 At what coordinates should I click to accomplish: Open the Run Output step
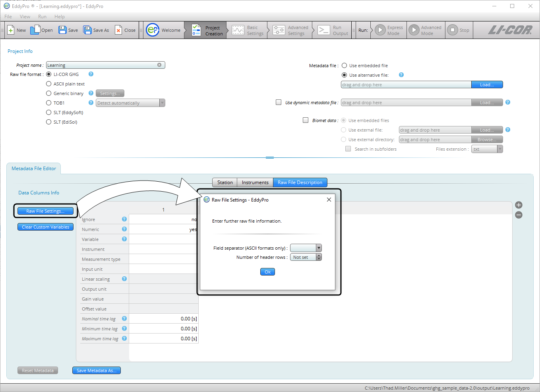[333, 30]
